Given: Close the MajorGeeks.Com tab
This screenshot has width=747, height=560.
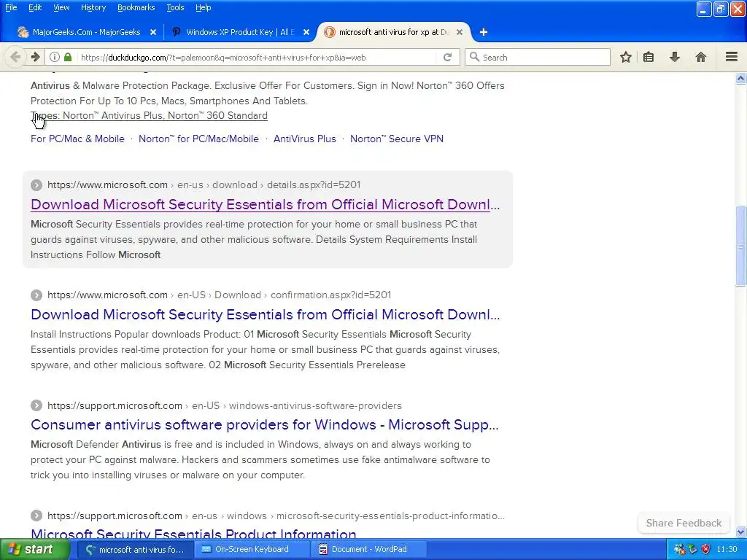Looking at the screenshot, I should [x=153, y=32].
